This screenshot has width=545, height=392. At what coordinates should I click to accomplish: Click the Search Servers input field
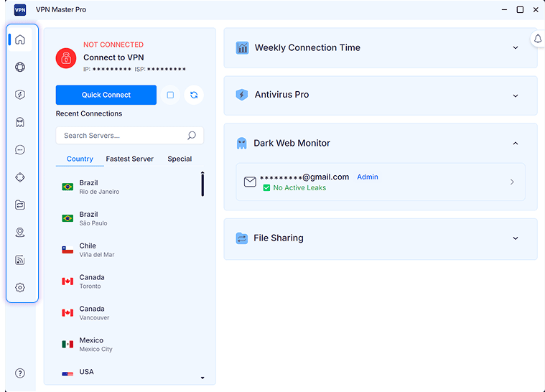pyautogui.click(x=130, y=136)
